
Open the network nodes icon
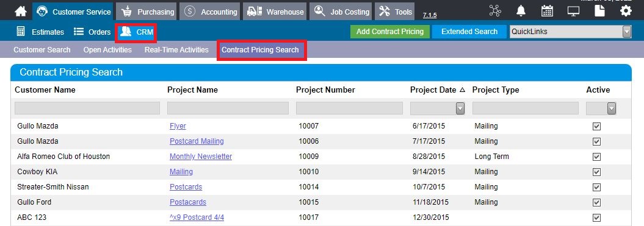pos(495,11)
